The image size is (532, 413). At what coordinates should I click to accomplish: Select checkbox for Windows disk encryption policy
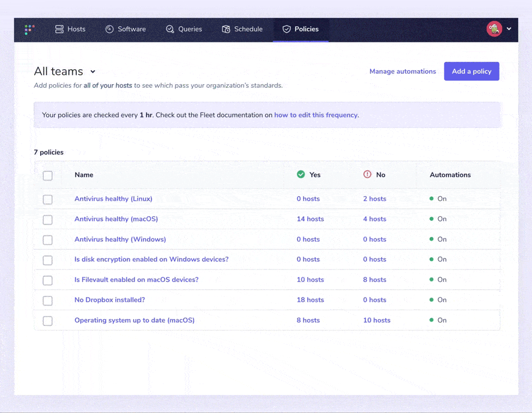(x=47, y=260)
